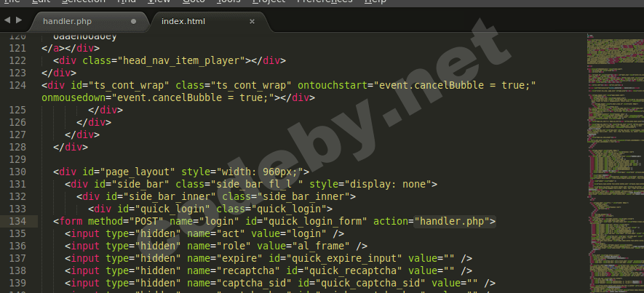644x293 pixels.
Task: Click line number 134 in the gutter
Action: [x=17, y=221]
